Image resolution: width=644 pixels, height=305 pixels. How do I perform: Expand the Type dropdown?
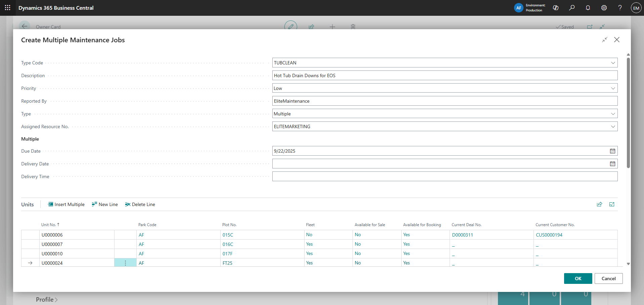click(613, 114)
